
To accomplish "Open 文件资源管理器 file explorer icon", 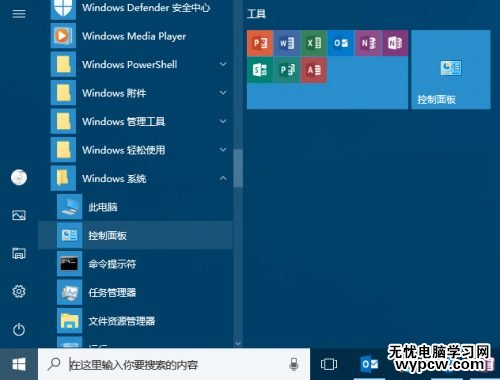I will (70, 321).
